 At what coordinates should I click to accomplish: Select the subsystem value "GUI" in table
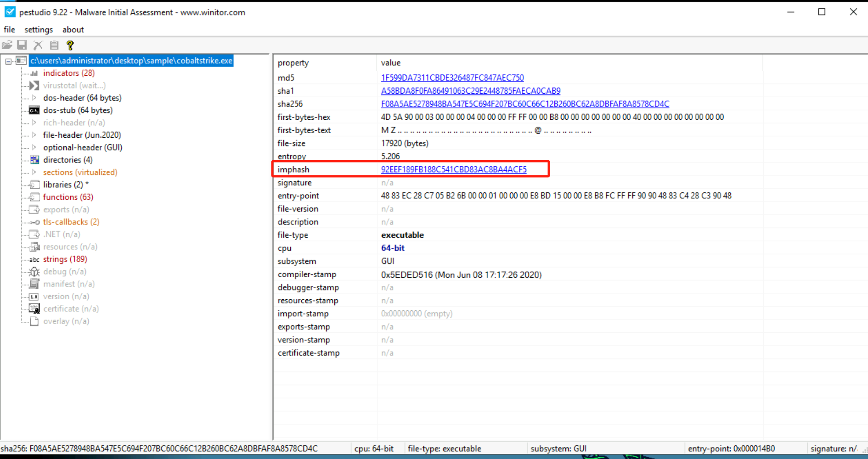388,261
